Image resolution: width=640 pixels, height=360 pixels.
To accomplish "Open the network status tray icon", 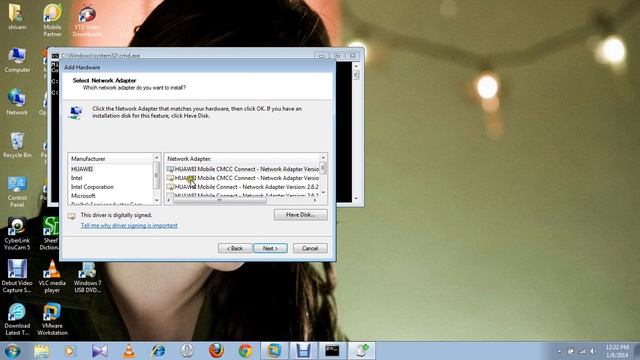I will pos(582,351).
